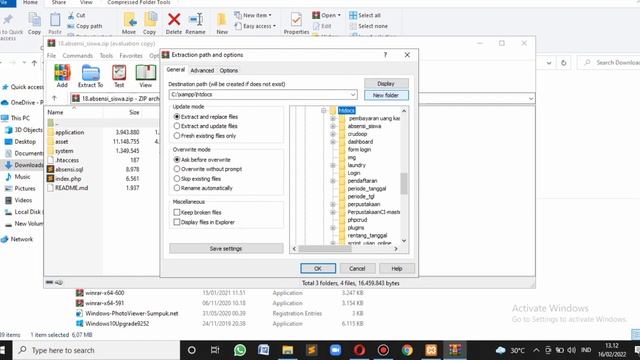Enable Display files in Explorer checkbox
This screenshot has height=360, width=640.
[177, 222]
